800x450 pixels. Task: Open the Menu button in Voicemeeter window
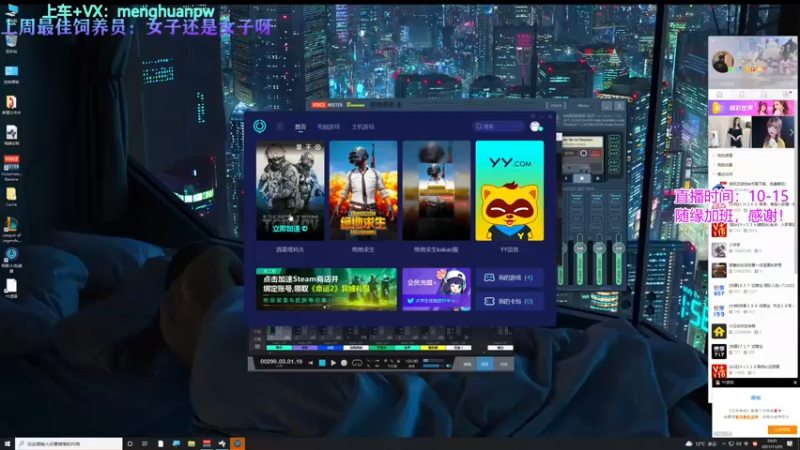[583, 106]
